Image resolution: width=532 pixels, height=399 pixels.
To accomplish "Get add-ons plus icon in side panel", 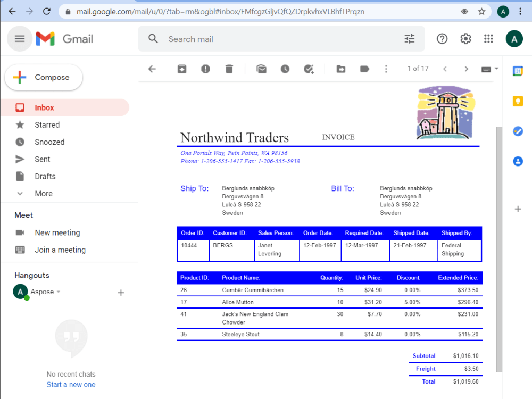I will 518,209.
